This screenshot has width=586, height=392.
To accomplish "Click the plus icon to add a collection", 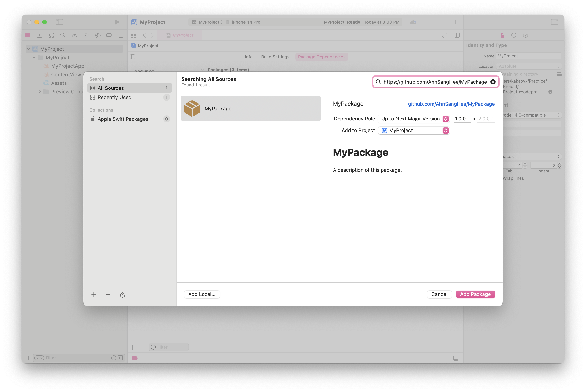I will (x=94, y=295).
